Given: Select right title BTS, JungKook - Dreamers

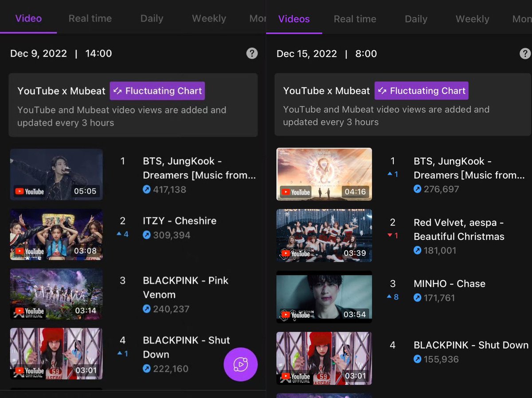Looking at the screenshot, I should pyautogui.click(x=469, y=168).
